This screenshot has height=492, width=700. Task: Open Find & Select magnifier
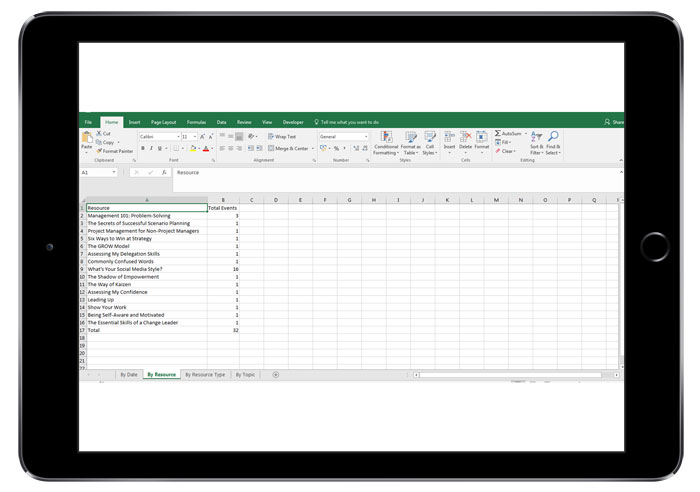coord(553,143)
